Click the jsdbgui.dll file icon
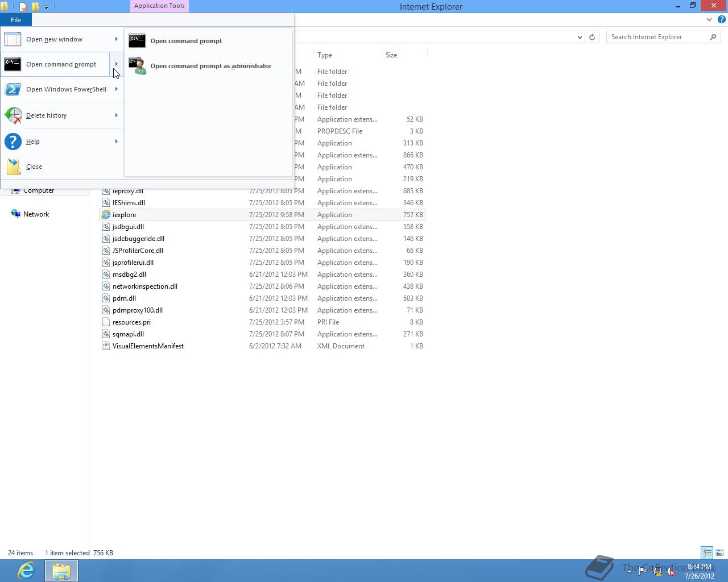This screenshot has height=582, width=728. [x=106, y=227]
